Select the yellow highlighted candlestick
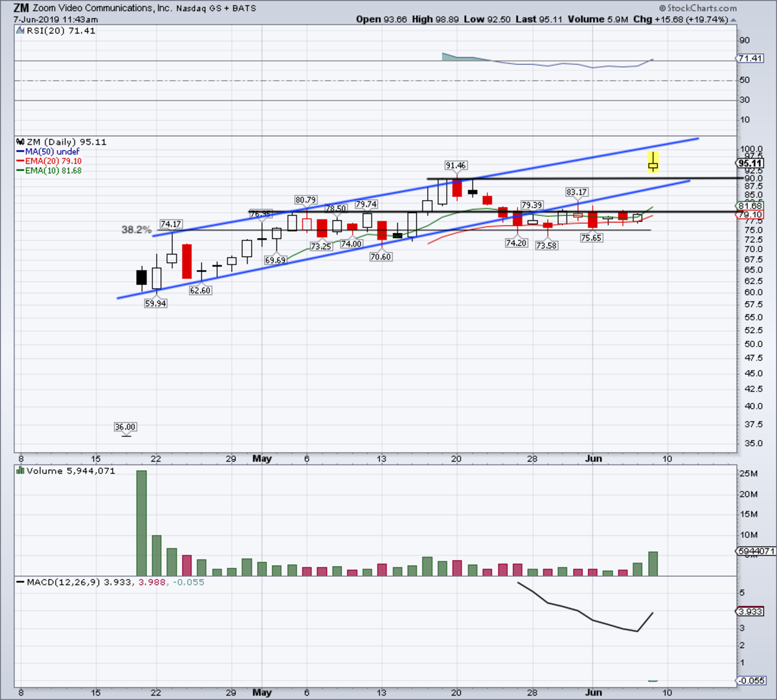This screenshot has width=777, height=700. point(653,162)
